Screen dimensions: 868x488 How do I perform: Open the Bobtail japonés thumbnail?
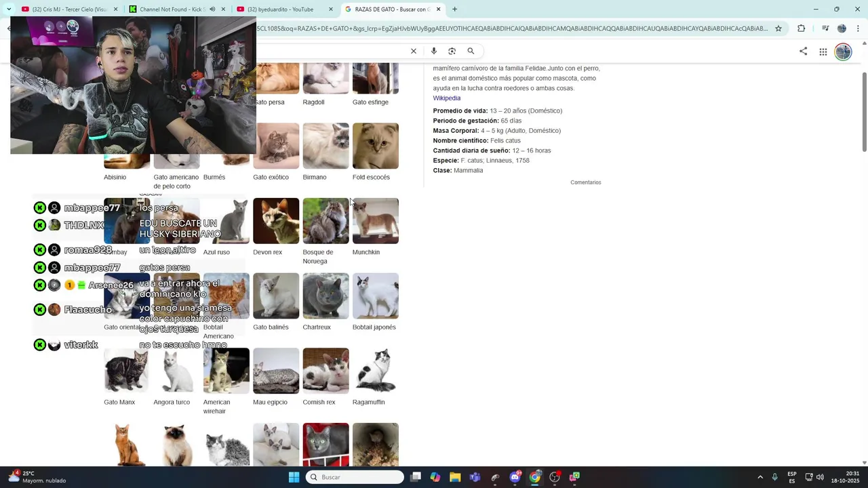point(376,296)
